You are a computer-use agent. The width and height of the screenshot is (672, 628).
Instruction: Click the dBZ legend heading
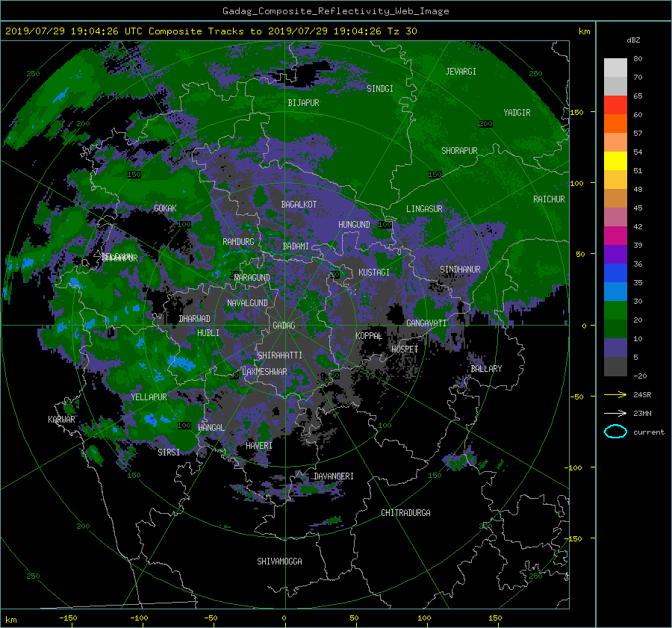pos(633,40)
